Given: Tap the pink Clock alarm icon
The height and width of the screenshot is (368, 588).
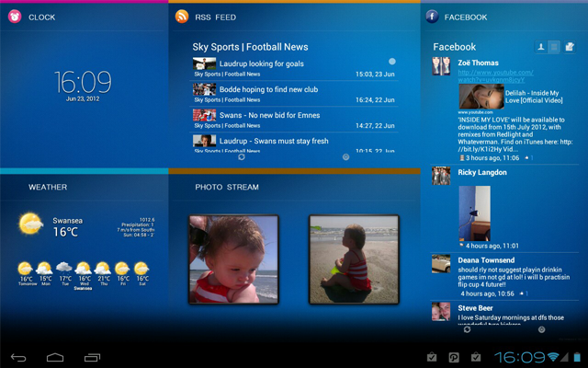Looking at the screenshot, I should [x=15, y=17].
